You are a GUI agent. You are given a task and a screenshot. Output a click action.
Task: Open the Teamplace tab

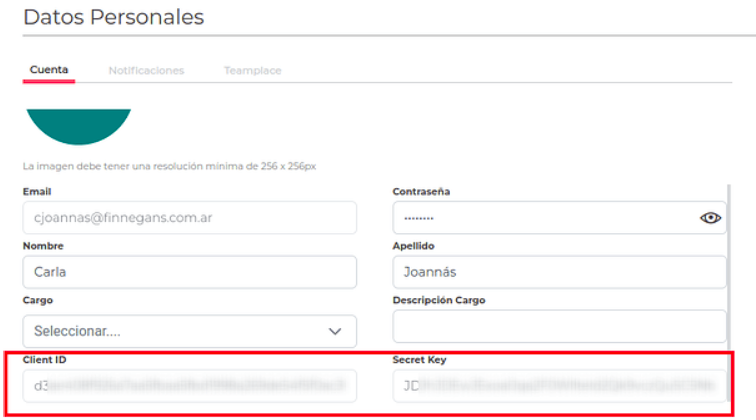coord(252,71)
